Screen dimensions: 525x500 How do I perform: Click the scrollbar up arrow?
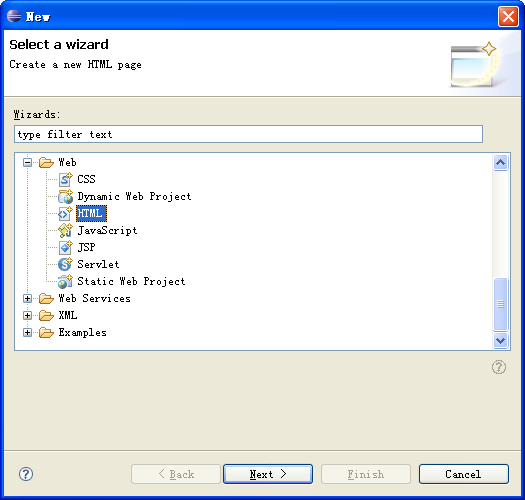(501, 163)
